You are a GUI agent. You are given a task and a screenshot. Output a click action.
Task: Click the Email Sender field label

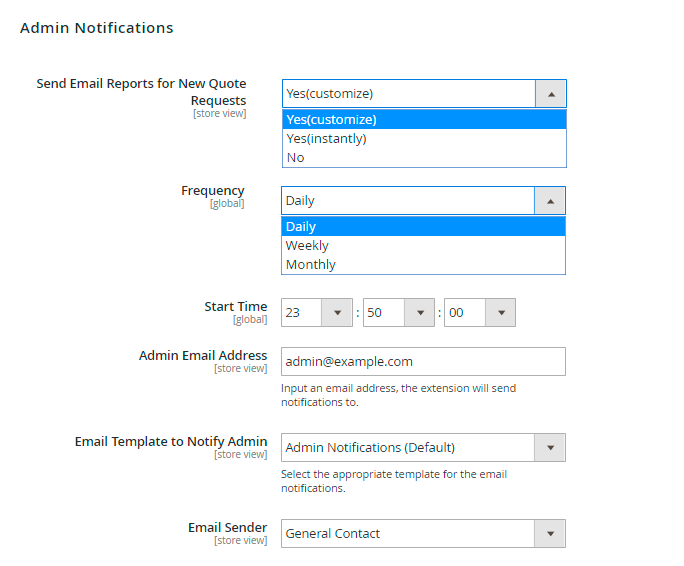click(227, 528)
